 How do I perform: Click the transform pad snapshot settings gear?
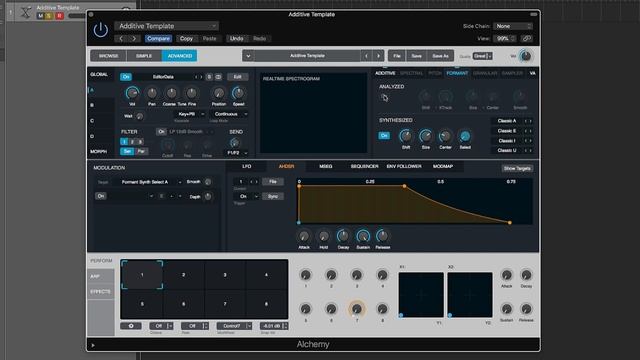click(131, 326)
